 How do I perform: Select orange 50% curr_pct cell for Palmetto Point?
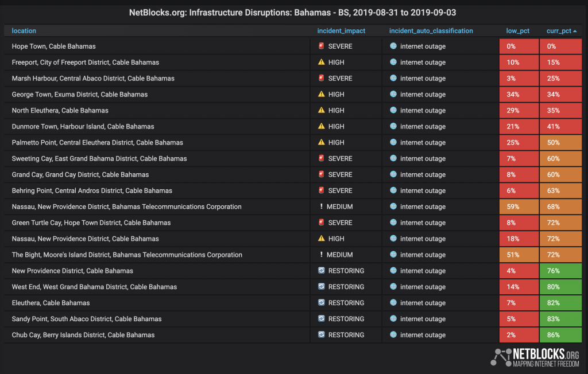(x=560, y=142)
